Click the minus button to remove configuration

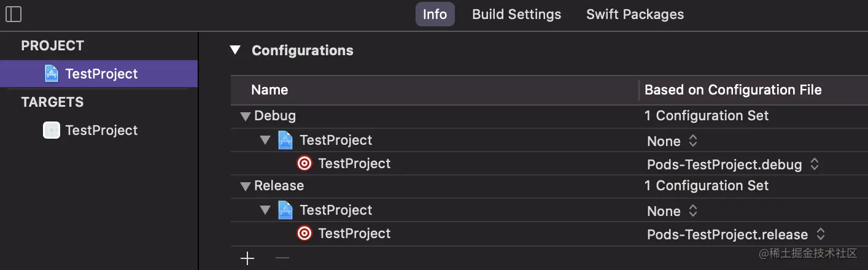pos(282,258)
